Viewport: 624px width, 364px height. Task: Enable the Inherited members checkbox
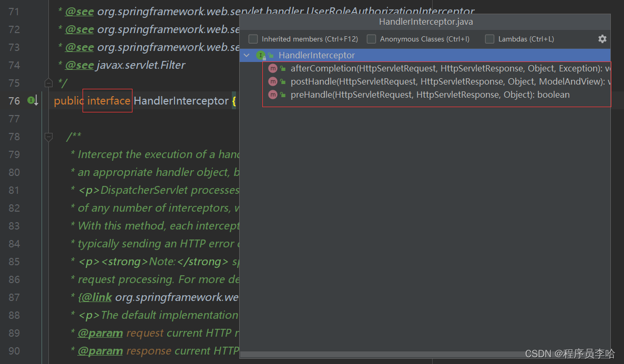(x=253, y=38)
